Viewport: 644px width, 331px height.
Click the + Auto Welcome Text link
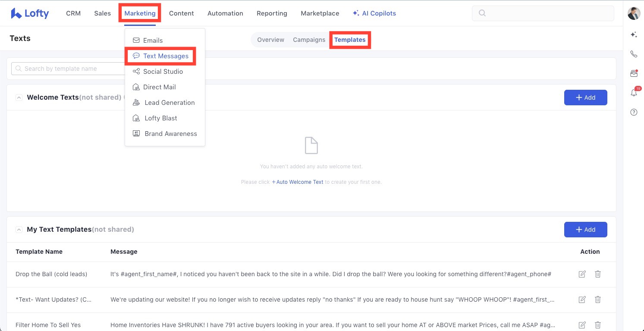[x=298, y=182]
